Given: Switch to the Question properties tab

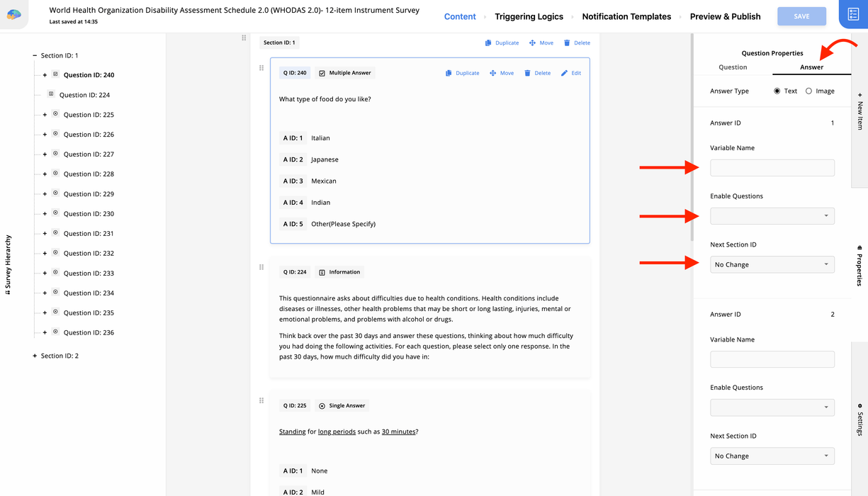Looking at the screenshot, I should tap(733, 67).
